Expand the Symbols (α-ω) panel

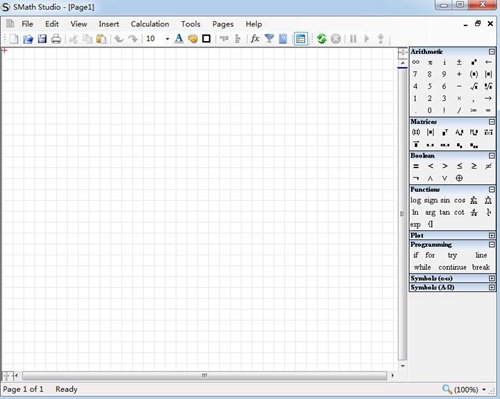coord(492,278)
